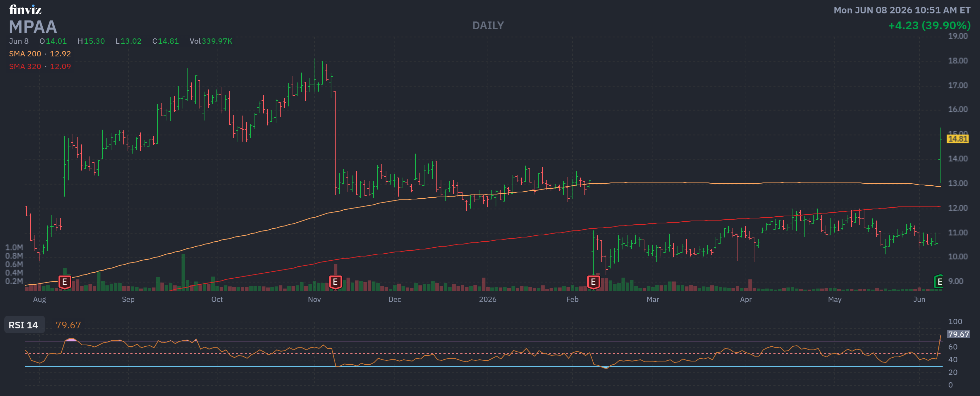Click the yellow 14.81 price tag
The height and width of the screenshot is (396, 980).
click(x=957, y=139)
